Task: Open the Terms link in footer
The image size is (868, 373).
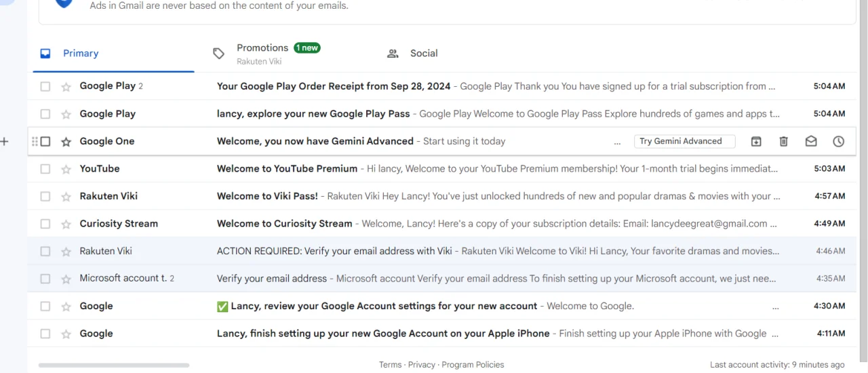Action: 390,365
